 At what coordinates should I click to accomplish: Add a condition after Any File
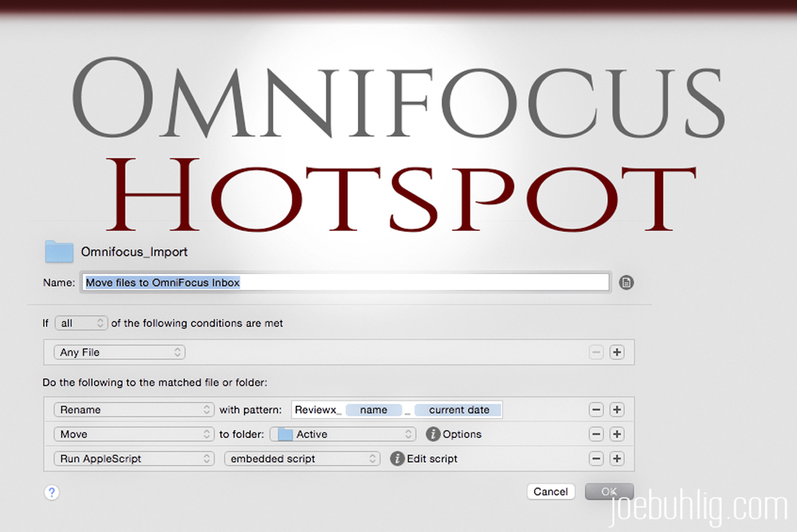(617, 352)
